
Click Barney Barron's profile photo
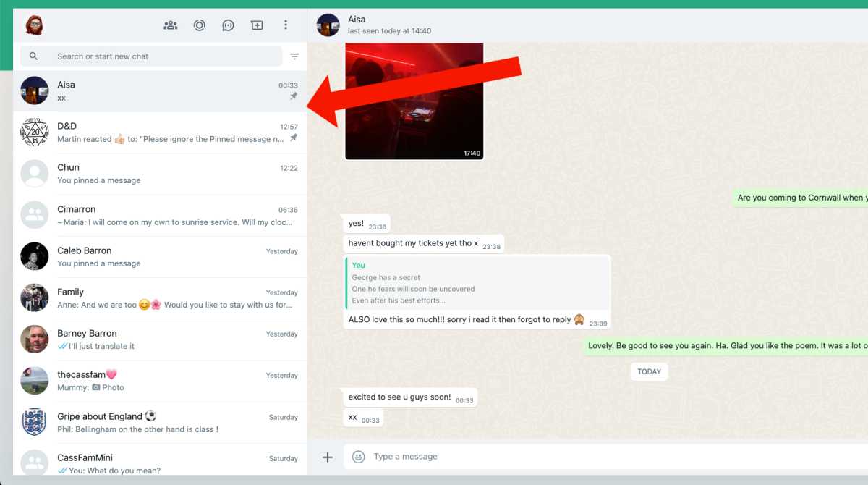click(x=35, y=339)
